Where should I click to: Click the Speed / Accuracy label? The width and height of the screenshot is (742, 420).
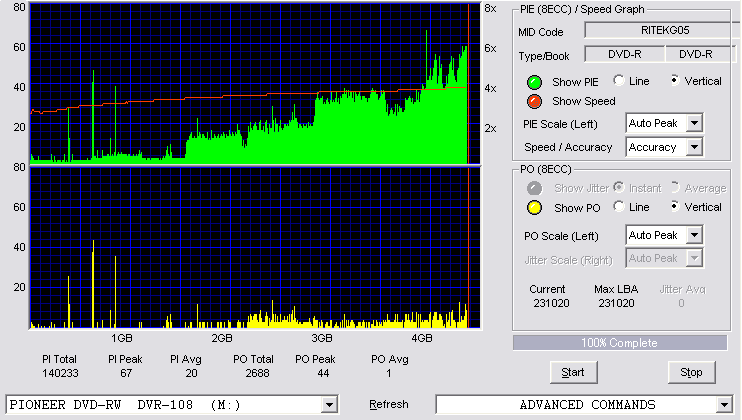point(568,147)
